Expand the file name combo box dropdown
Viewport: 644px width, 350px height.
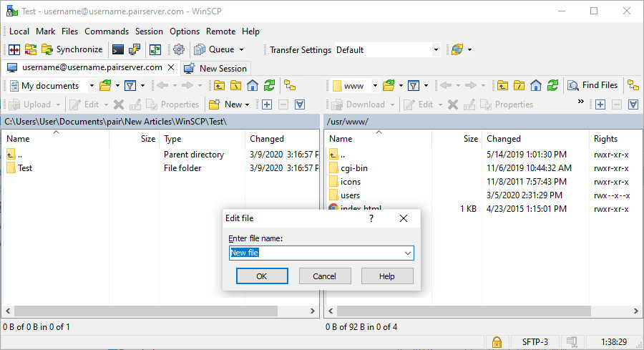coord(408,253)
